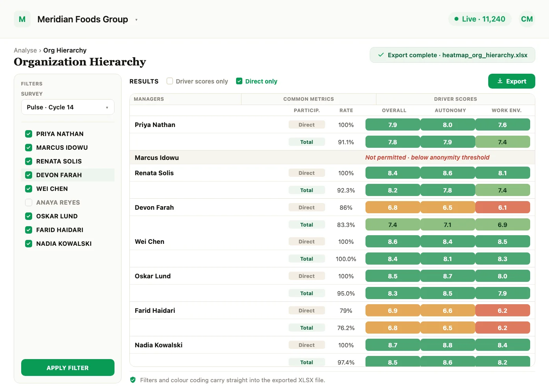Click the green Export button

(x=511, y=81)
